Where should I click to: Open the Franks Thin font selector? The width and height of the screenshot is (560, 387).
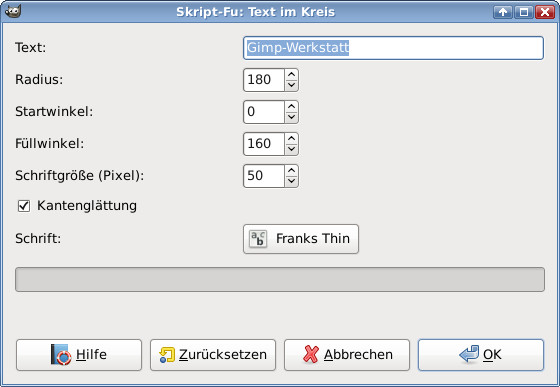pos(301,239)
